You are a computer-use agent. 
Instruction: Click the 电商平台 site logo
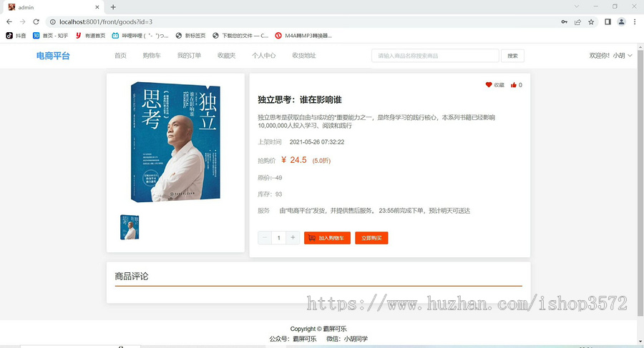[53, 56]
